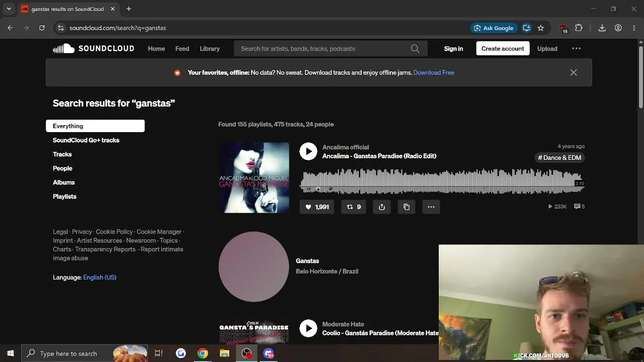
Task: Bookmark this page with the star
Action: [x=541, y=28]
